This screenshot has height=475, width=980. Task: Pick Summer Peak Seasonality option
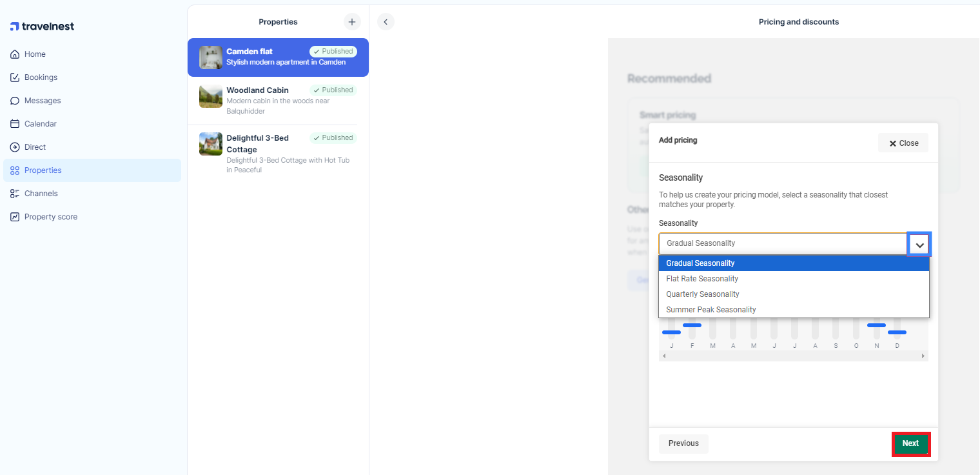711,310
